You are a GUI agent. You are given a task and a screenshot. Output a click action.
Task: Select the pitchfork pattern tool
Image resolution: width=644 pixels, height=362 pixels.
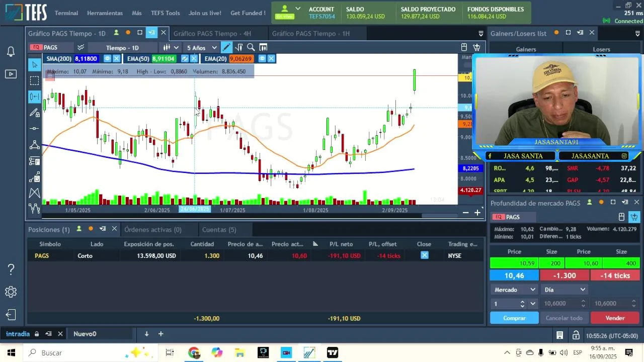coord(34,193)
